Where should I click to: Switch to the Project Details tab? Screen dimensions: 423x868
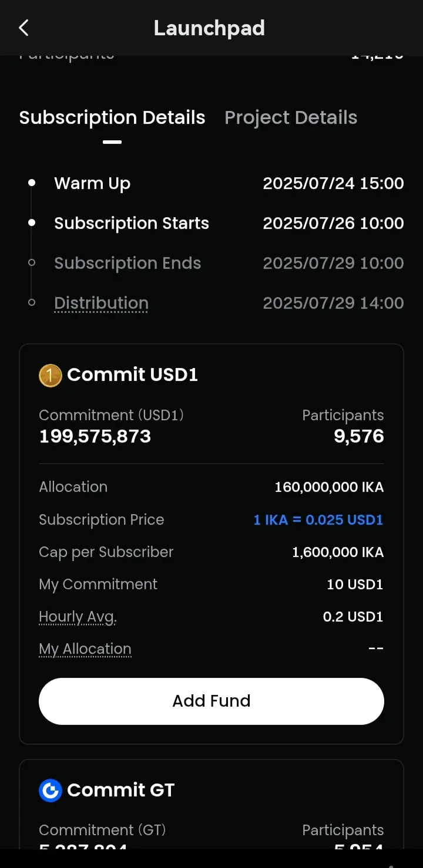coord(291,117)
